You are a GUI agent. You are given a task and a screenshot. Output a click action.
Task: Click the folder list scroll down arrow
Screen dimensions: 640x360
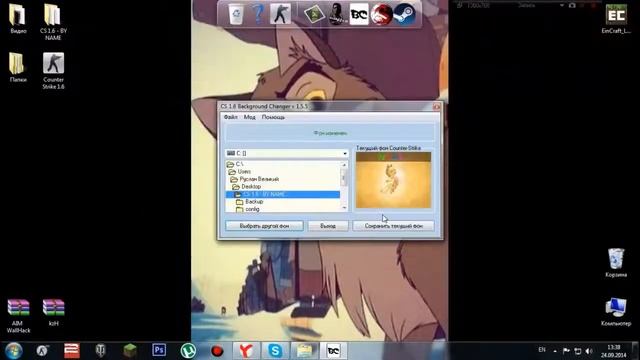point(344,208)
